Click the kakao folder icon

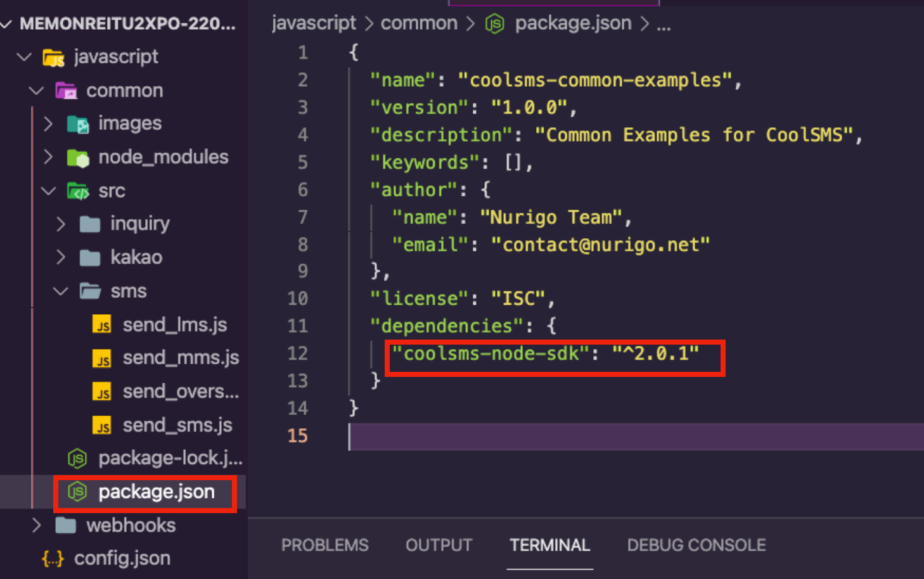[90, 258]
